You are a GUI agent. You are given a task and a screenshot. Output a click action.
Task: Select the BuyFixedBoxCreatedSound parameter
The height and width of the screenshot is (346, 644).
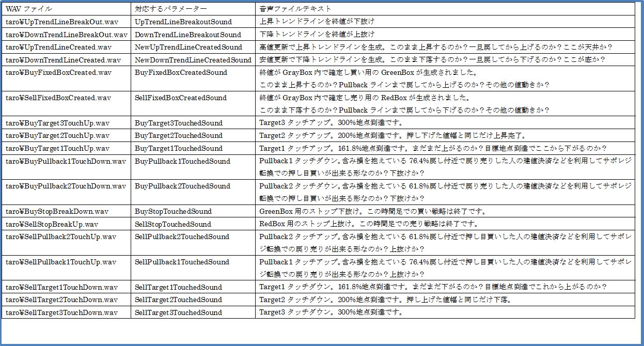[181, 72]
